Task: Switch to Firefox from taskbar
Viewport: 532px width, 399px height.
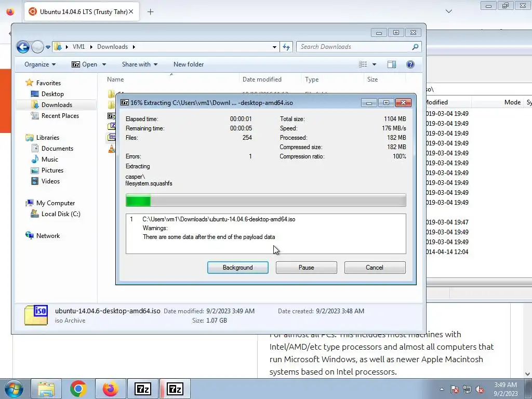Action: (110, 389)
